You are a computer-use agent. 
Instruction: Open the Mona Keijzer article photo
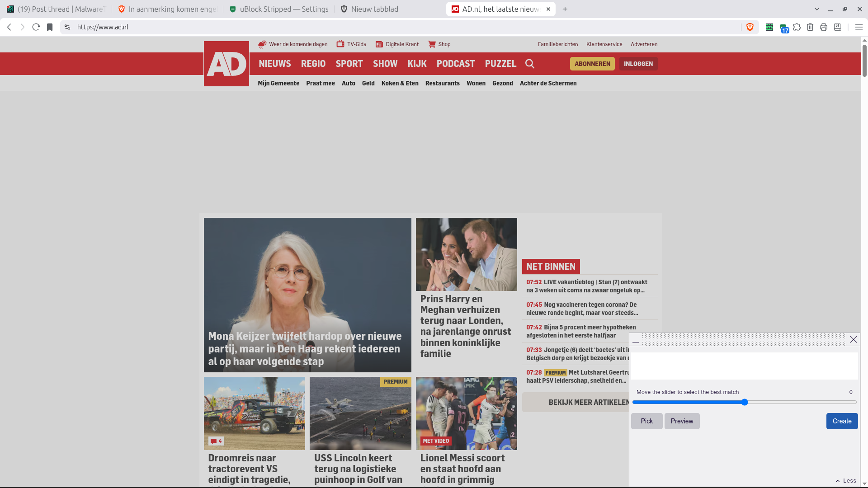[307, 295]
